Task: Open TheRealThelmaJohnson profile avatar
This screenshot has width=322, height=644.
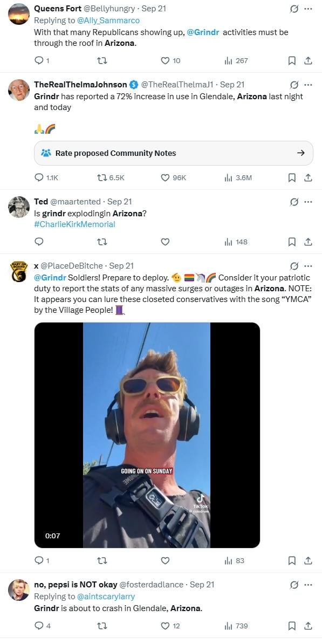Action: pos(19,90)
